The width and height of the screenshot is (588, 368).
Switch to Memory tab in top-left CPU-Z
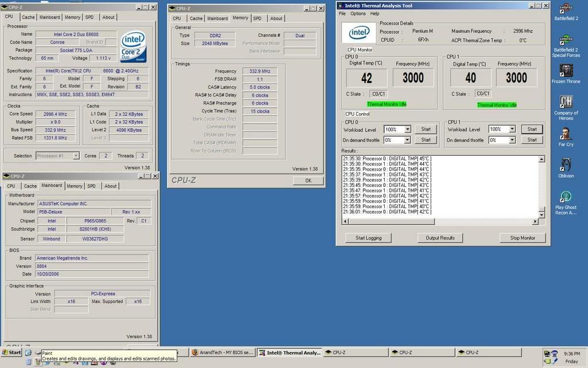(72, 17)
